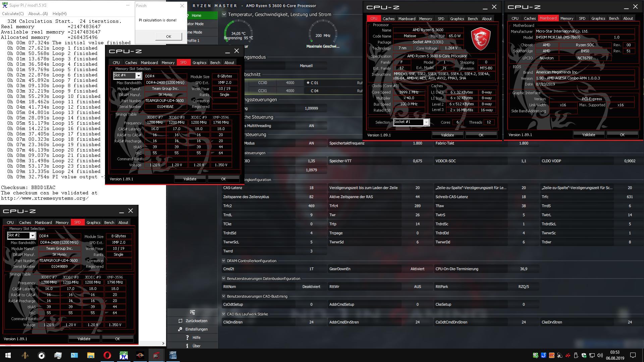Click Validate in Slot #4 CPU-Z window
The image size is (644, 362).
click(190, 179)
